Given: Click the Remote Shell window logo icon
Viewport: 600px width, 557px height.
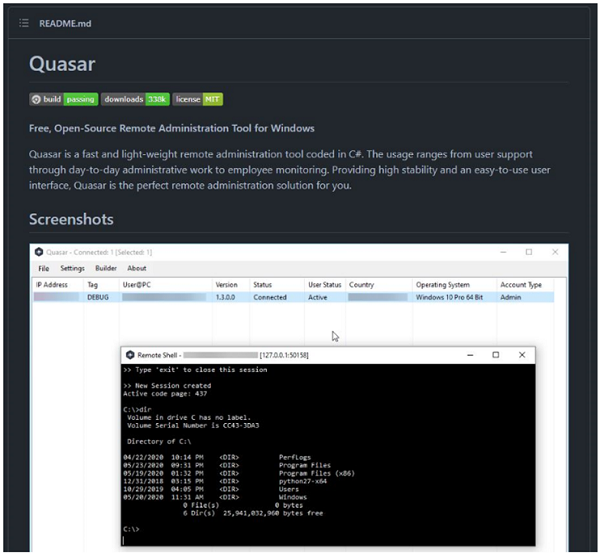Looking at the screenshot, I should click(130, 355).
